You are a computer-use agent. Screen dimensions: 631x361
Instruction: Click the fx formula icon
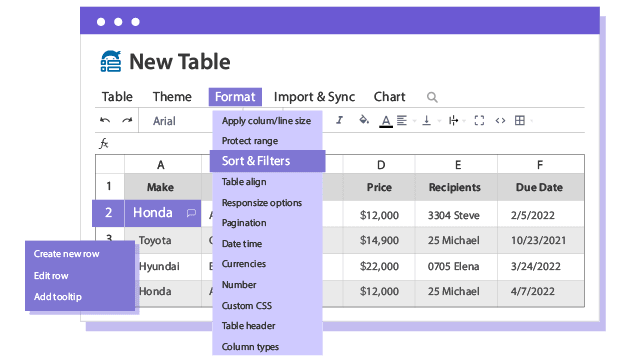point(104,143)
